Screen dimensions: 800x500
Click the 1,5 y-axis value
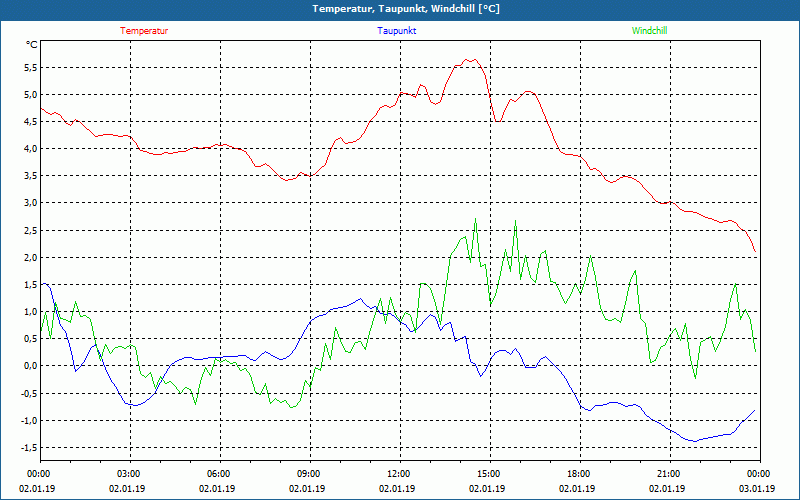coord(30,284)
